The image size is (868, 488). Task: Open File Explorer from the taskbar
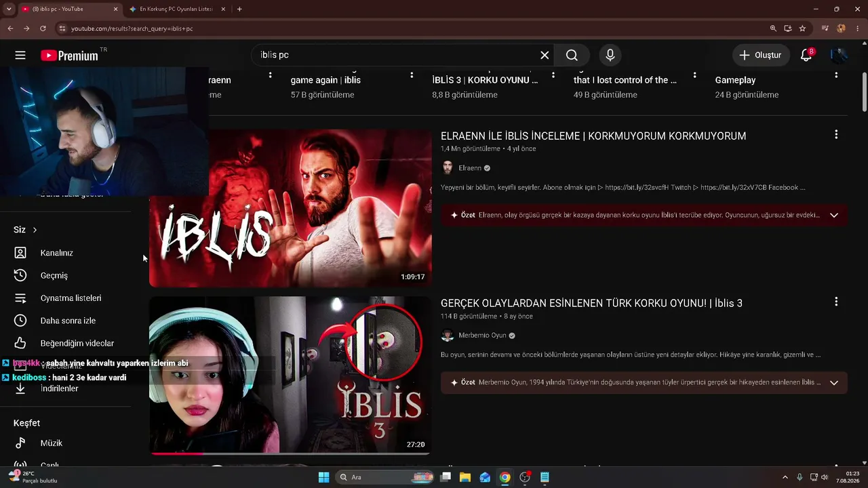tap(465, 477)
